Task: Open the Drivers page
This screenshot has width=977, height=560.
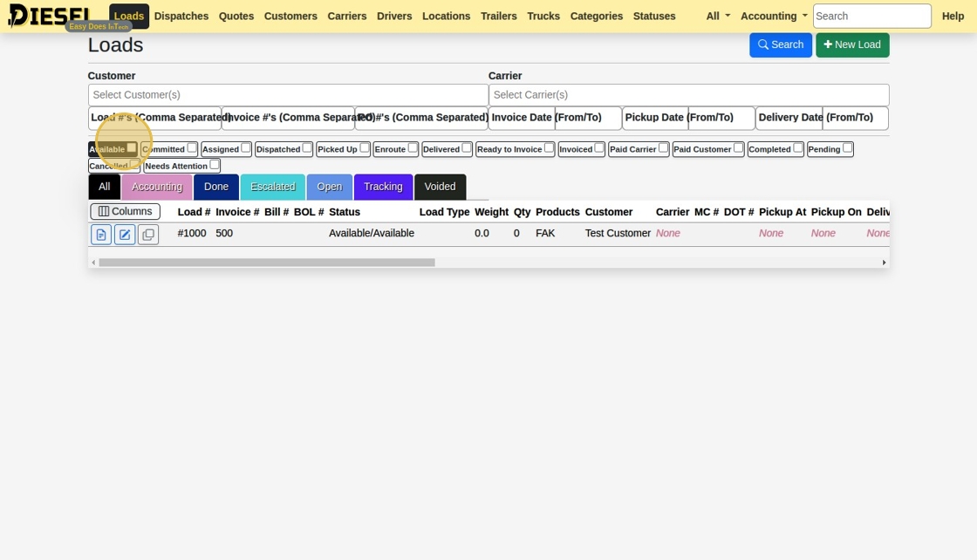Action: [x=394, y=17]
